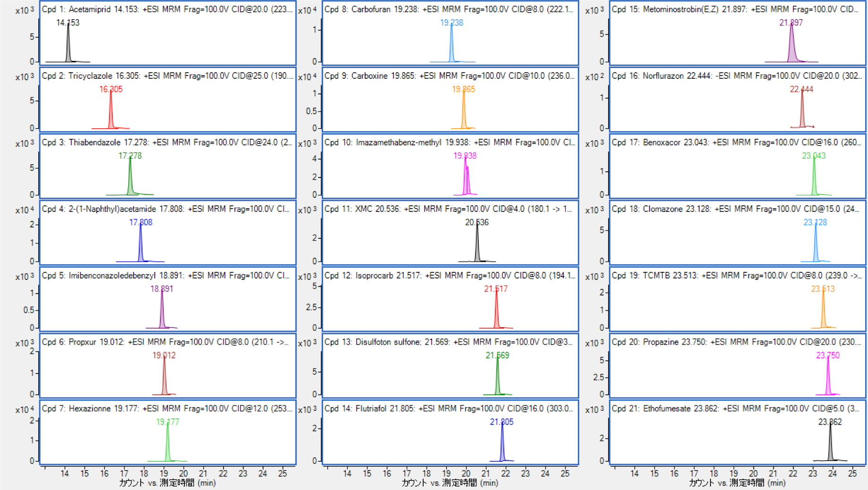
Task: Click the Cpd 21 Ethofumesate title text
Action: click(735, 409)
